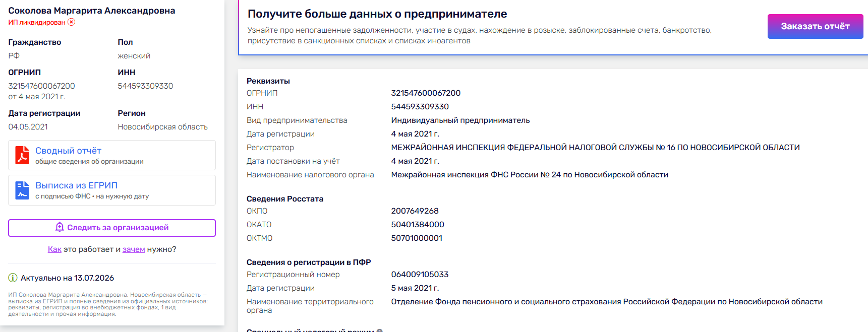Click the subtitle с подписью ФНС на нужную дату
This screenshot has height=332, width=868.
click(x=92, y=196)
